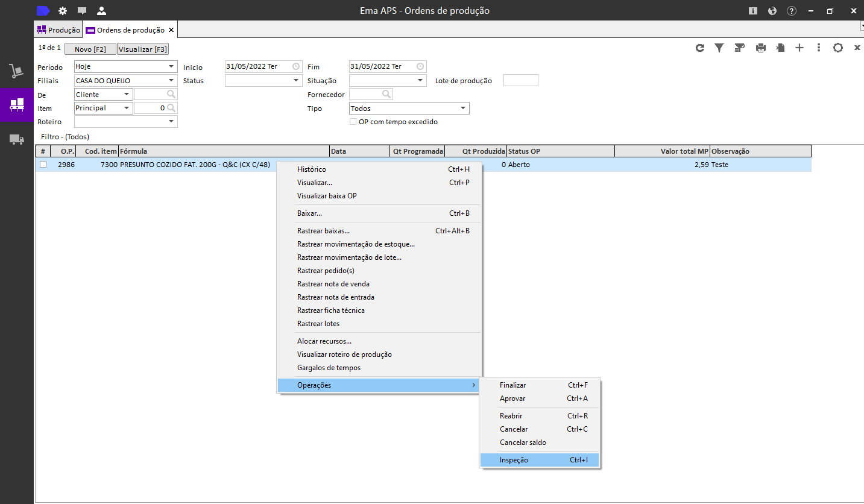This screenshot has width=864, height=504.
Task: Click the Lote de produção input field
Action: (521, 80)
